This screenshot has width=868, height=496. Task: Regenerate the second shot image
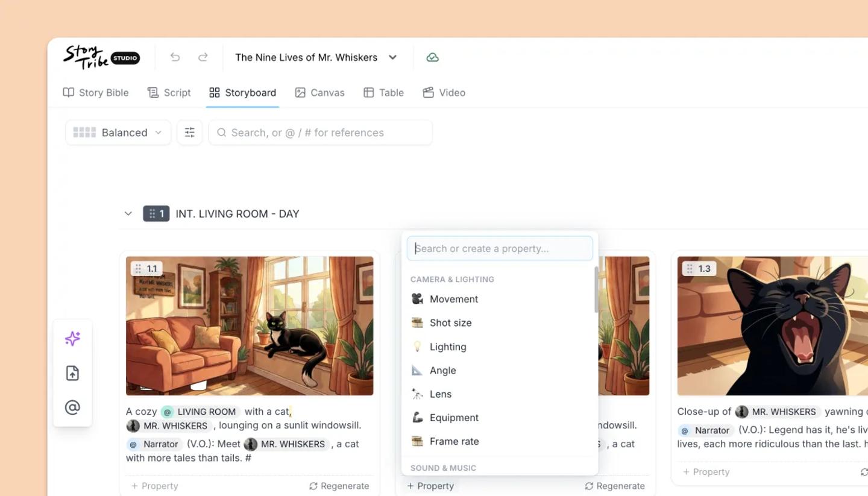coord(614,486)
